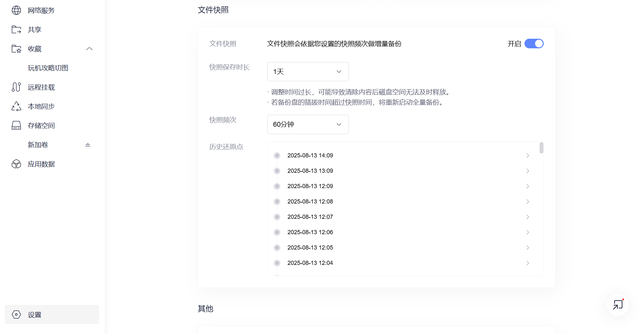Image resolution: width=644 pixels, height=334 pixels.
Task: Eject the 新加卷 volume
Action: coord(88,145)
